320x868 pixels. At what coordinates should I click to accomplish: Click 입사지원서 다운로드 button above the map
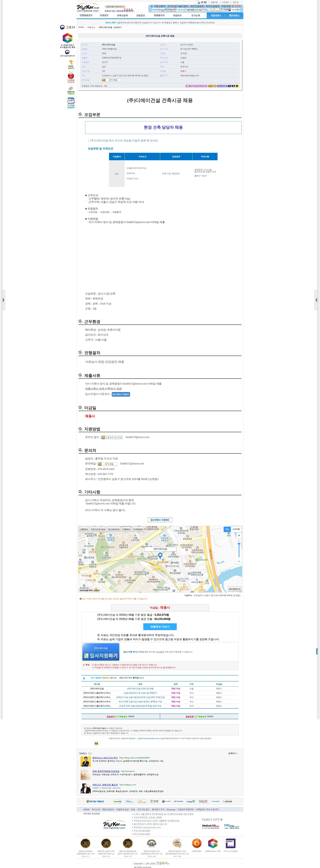(160, 520)
